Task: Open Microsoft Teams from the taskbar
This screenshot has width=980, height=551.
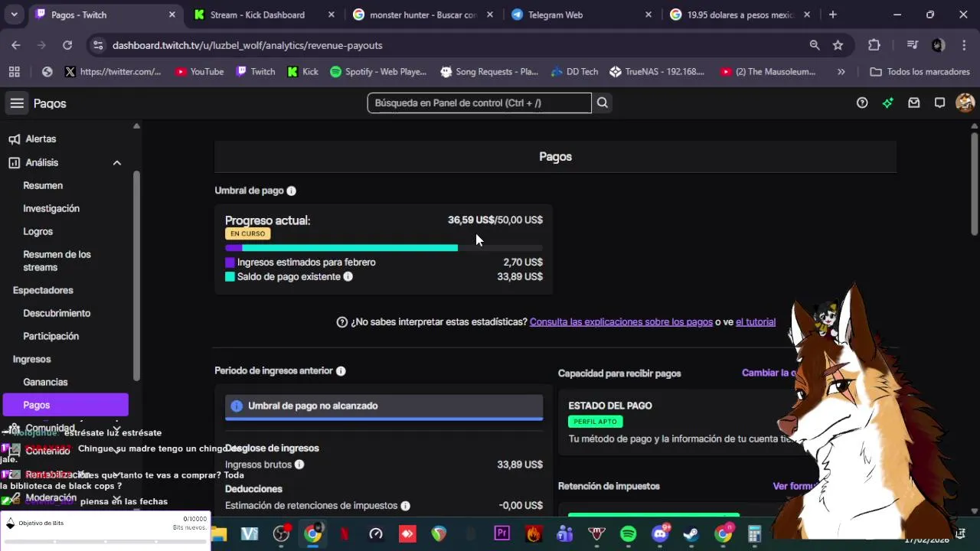Action: (x=565, y=533)
